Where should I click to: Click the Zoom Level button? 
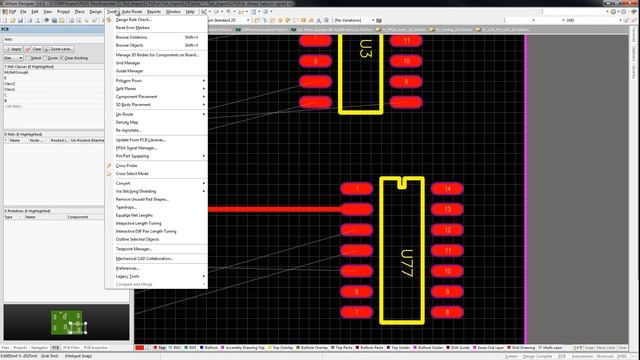[59, 49]
